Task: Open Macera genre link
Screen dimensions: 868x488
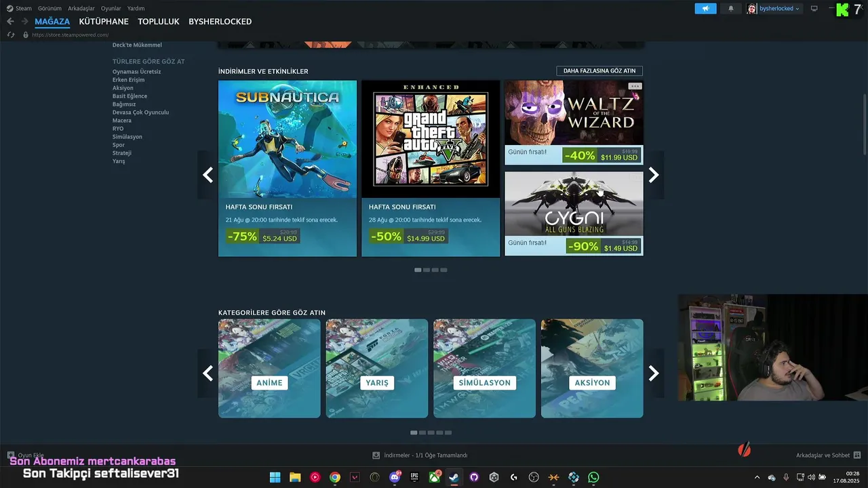Action: coord(122,121)
